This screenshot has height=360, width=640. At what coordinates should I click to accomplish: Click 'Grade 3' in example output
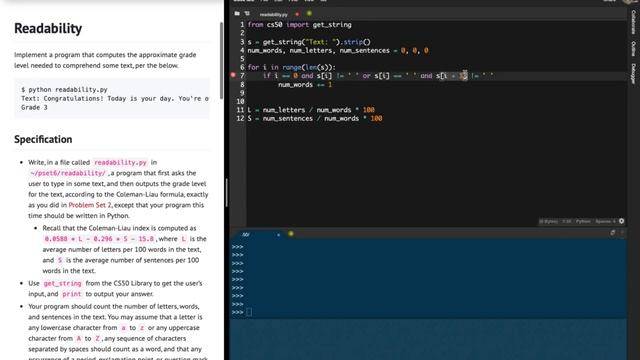[34, 107]
